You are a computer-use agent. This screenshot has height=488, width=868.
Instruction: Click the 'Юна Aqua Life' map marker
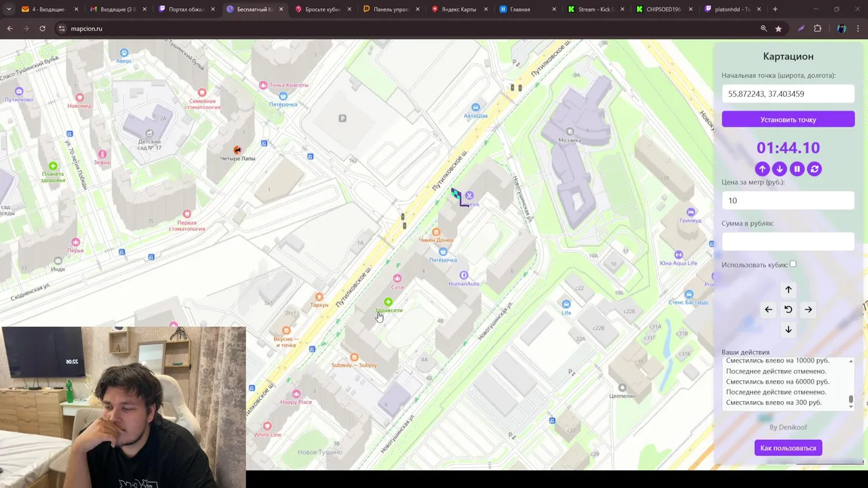(x=678, y=255)
